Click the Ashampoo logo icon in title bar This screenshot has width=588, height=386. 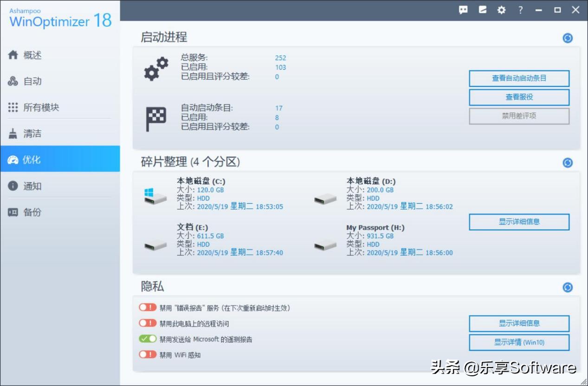click(x=482, y=9)
